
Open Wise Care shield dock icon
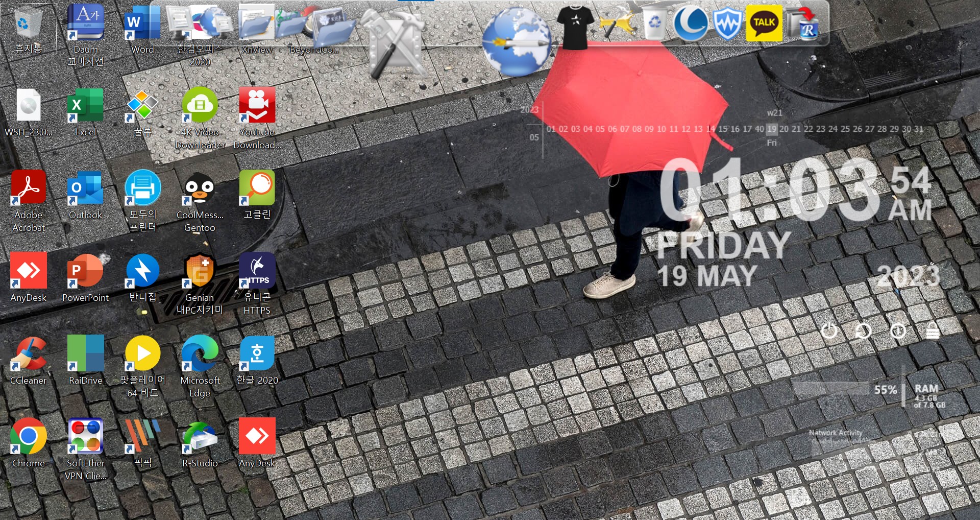point(727,23)
